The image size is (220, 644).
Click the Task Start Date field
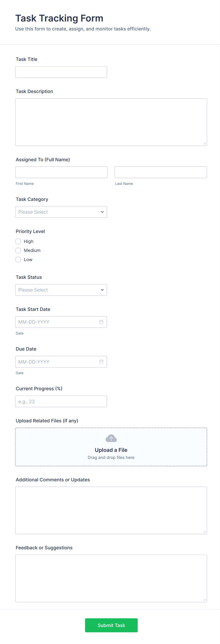[x=56, y=322]
